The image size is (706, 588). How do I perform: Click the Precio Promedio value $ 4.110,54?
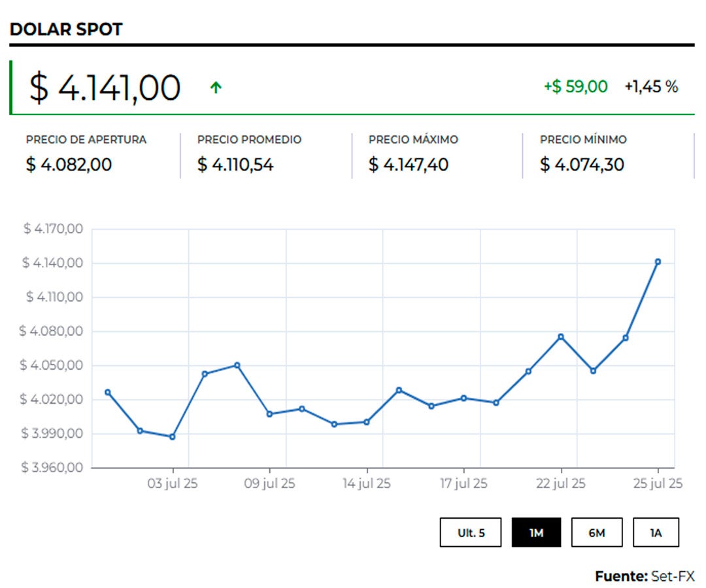coord(235,165)
